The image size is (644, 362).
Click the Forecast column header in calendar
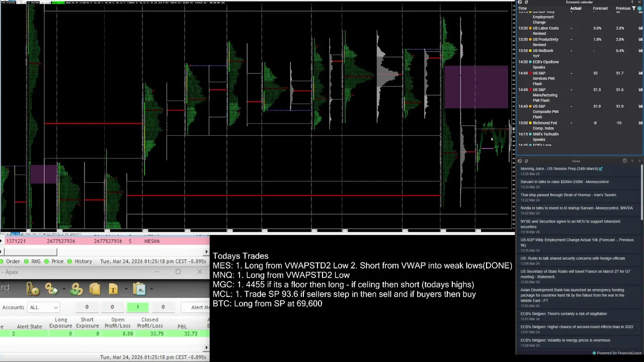600,9
